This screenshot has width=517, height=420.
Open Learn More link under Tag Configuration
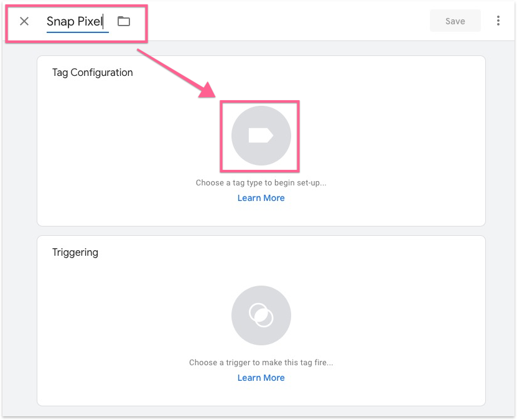261,198
